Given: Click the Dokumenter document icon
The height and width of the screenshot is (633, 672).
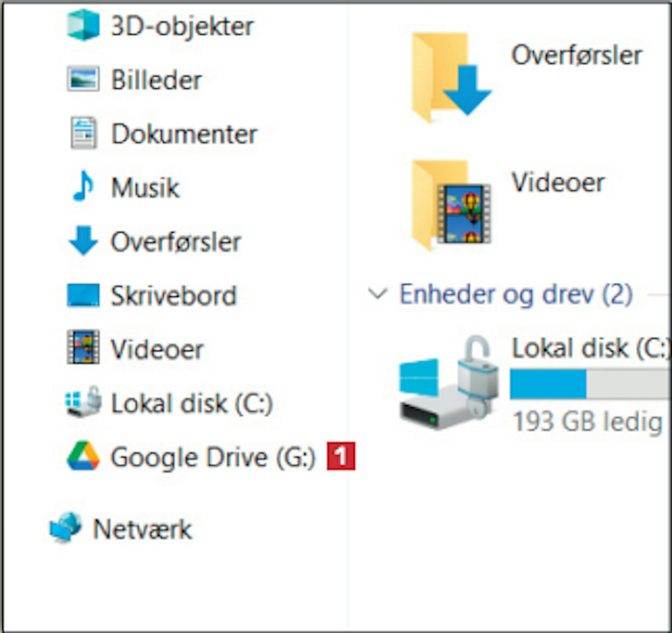Looking at the screenshot, I should pyautogui.click(x=83, y=133).
